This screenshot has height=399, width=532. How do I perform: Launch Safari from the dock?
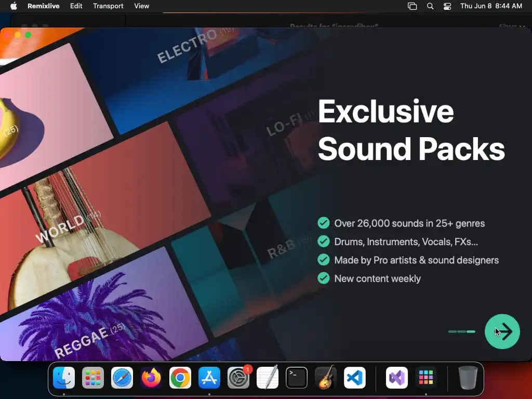coord(122,378)
